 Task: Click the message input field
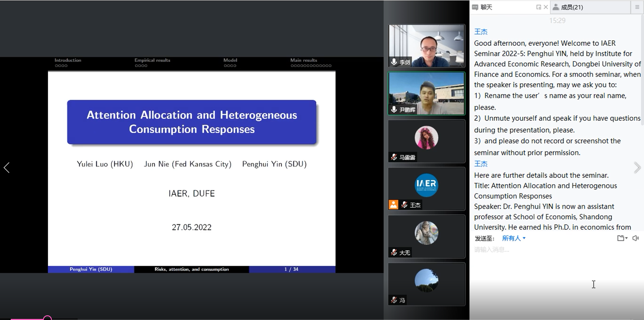coord(556,250)
